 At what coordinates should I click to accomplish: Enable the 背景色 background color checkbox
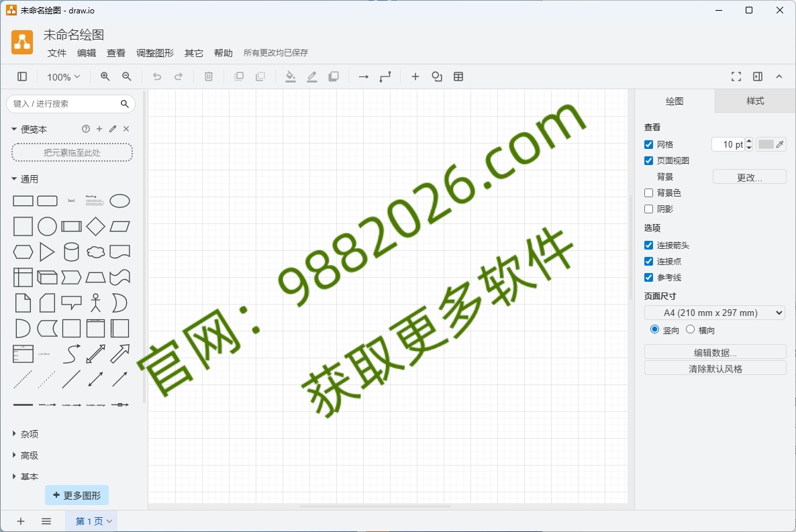coord(649,193)
